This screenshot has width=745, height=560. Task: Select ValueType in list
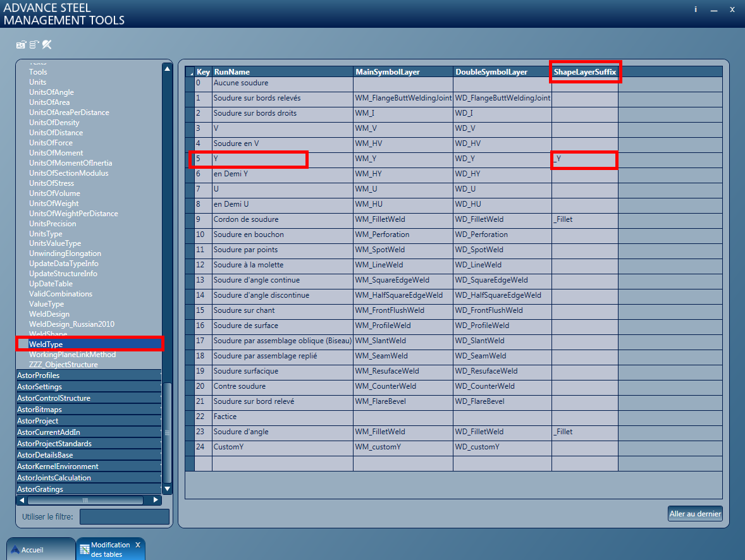pyautogui.click(x=47, y=304)
